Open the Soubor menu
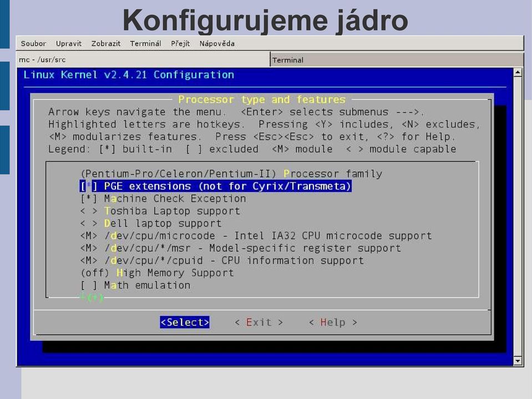532x399 pixels. [x=33, y=43]
